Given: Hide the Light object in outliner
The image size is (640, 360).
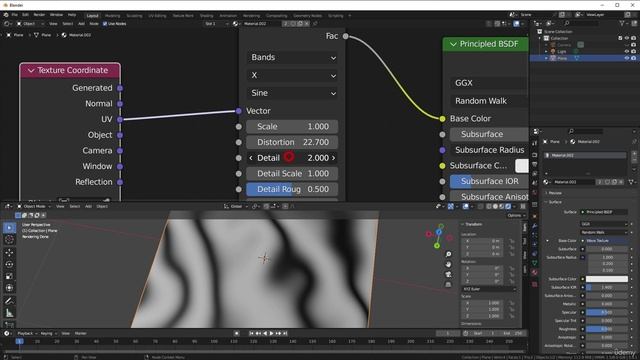Looking at the screenshot, I should click(627, 51).
